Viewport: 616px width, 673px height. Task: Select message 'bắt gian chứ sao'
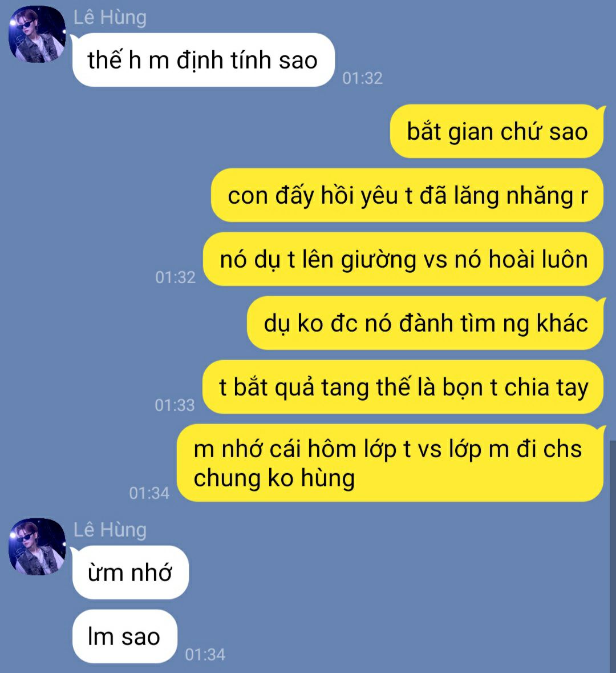coord(497,131)
